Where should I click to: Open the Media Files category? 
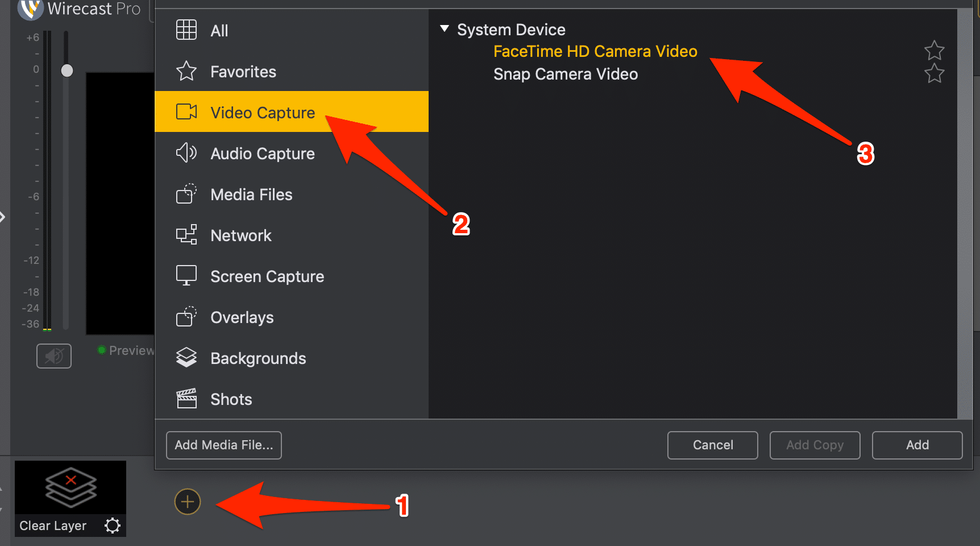click(292, 194)
